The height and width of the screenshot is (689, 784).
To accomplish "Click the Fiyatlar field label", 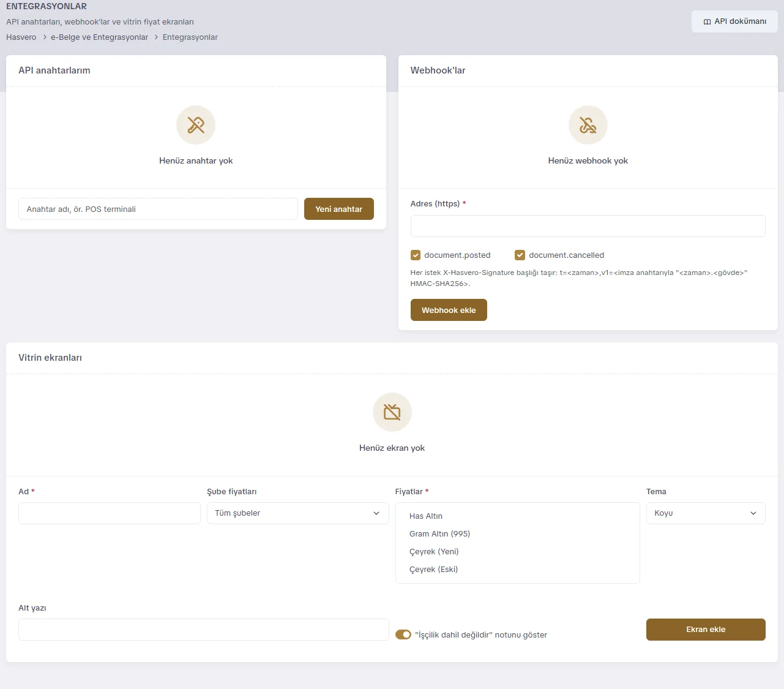I will click(x=409, y=492).
